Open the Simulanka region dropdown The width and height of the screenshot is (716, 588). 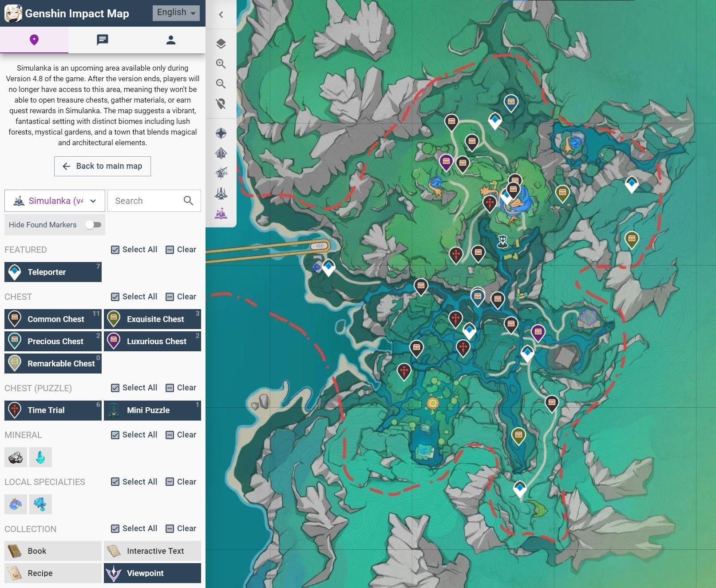tap(55, 201)
